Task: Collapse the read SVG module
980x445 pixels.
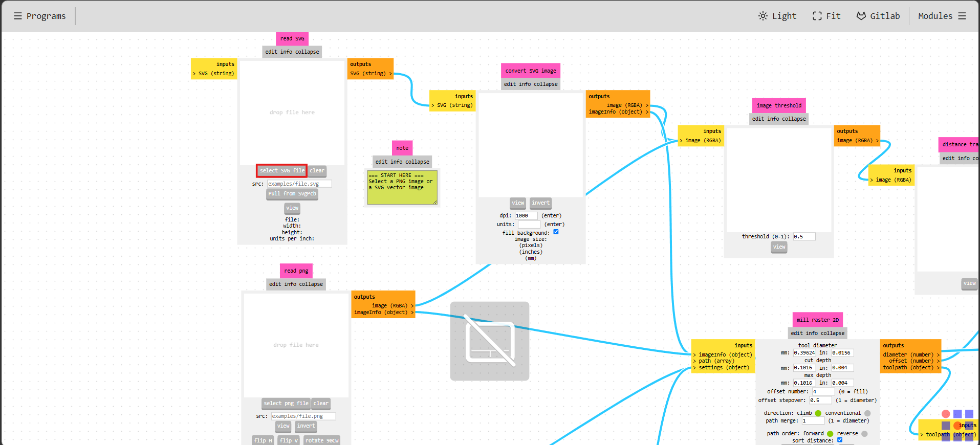Action: click(307, 52)
